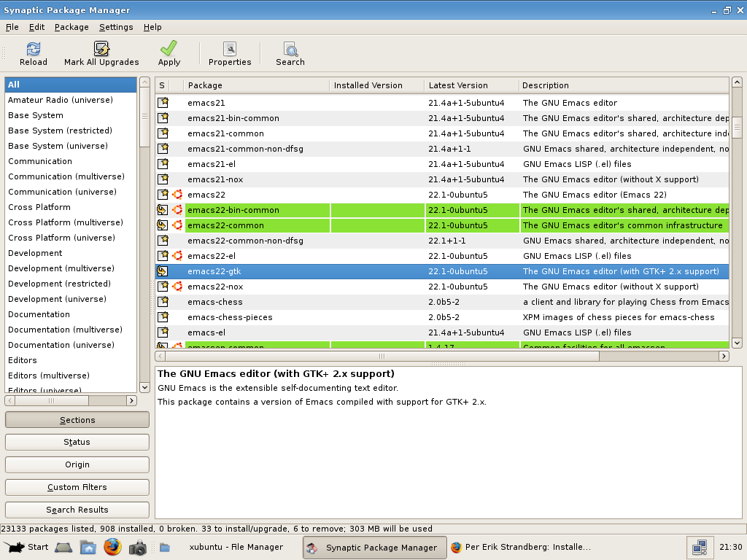Screen dimensions: 747x560
Task: Click status box of emacs22 row
Action: pyautogui.click(x=163, y=194)
